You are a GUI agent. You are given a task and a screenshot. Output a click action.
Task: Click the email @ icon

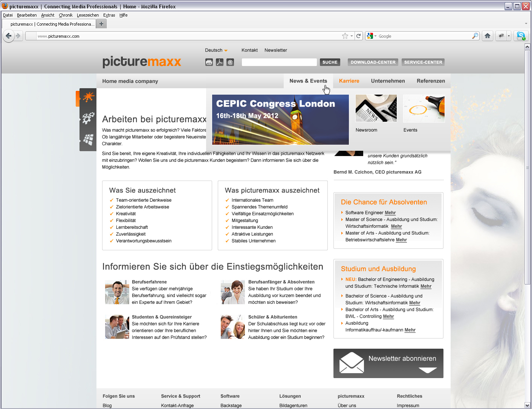point(230,63)
